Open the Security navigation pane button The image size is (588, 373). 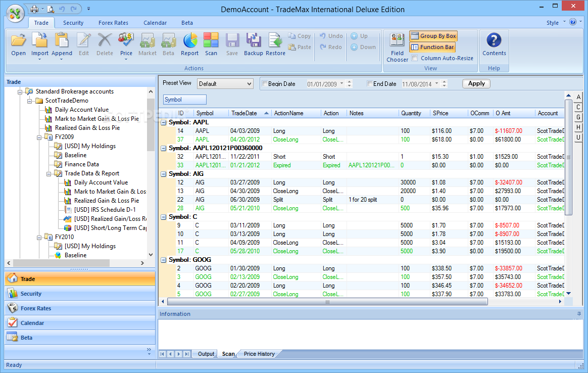pos(80,294)
